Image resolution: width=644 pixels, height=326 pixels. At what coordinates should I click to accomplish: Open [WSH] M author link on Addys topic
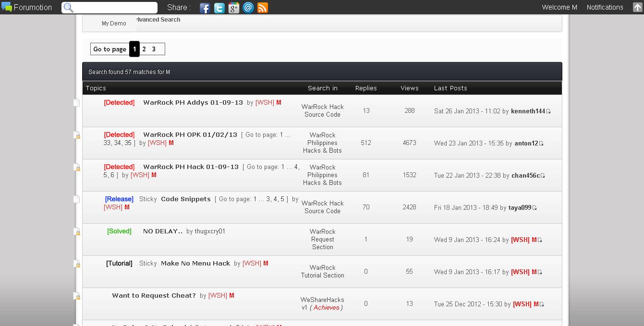[x=268, y=103]
